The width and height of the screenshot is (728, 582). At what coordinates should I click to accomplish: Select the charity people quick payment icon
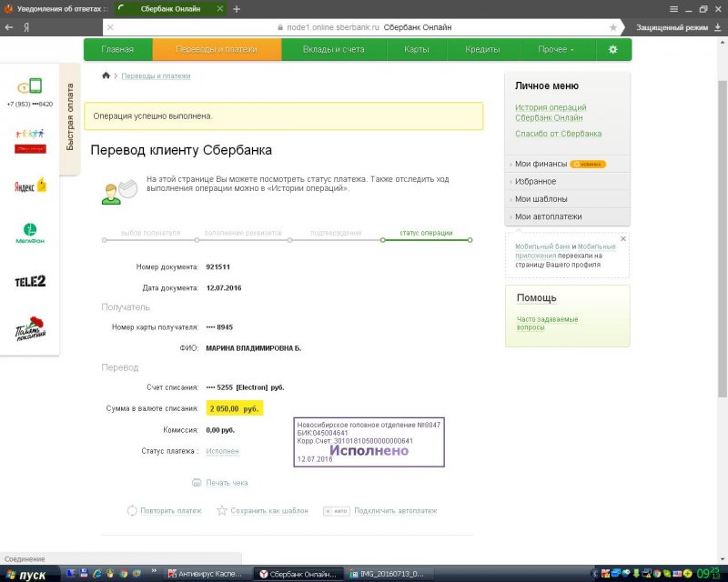click(30, 141)
